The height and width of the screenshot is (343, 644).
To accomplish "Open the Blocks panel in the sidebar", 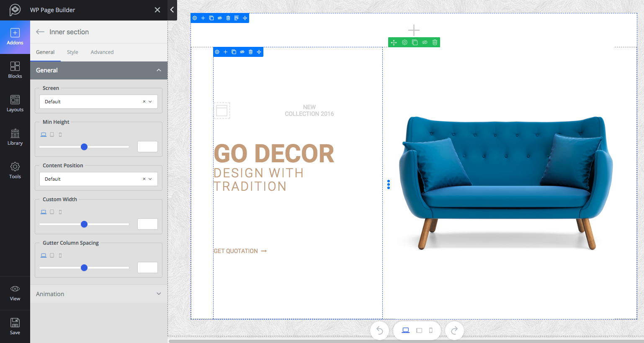I will point(15,70).
